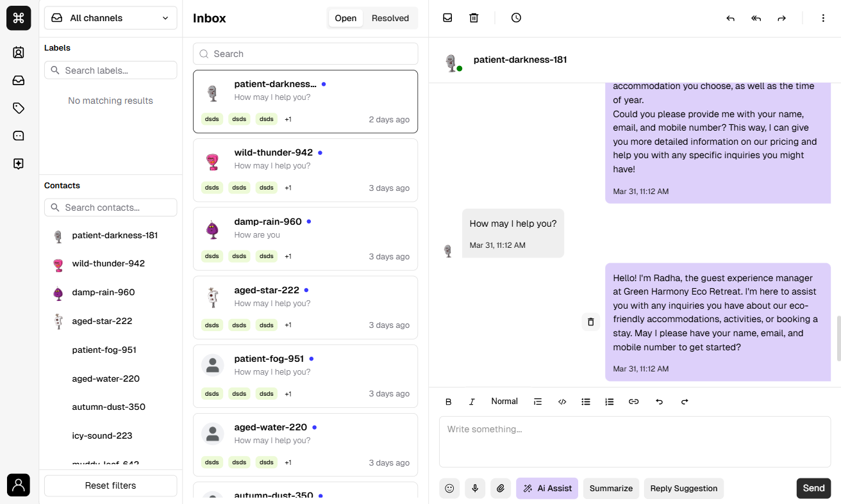Open the emoji picker
Viewport: 841px width, 504px height.
coord(449,488)
